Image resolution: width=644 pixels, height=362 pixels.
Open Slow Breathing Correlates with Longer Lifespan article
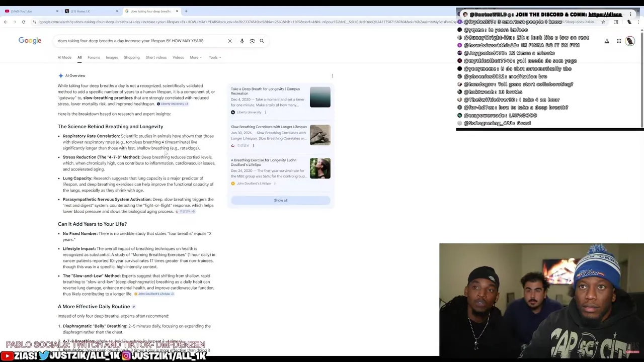click(269, 127)
